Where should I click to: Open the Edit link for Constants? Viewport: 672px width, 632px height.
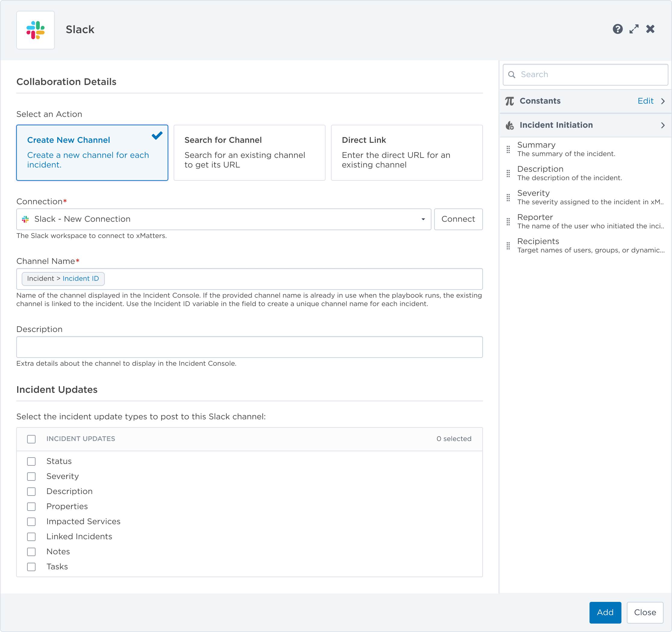[x=645, y=101]
